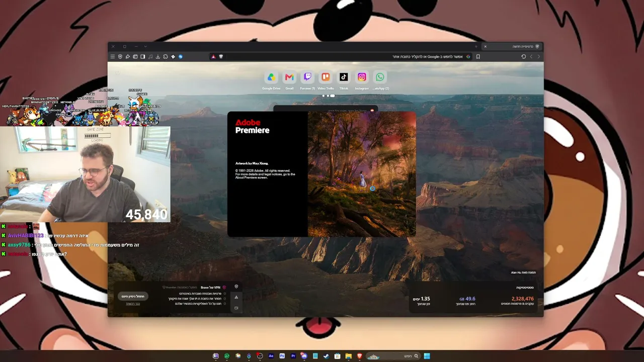Open the Twitch shortcut tile

pyautogui.click(x=307, y=77)
